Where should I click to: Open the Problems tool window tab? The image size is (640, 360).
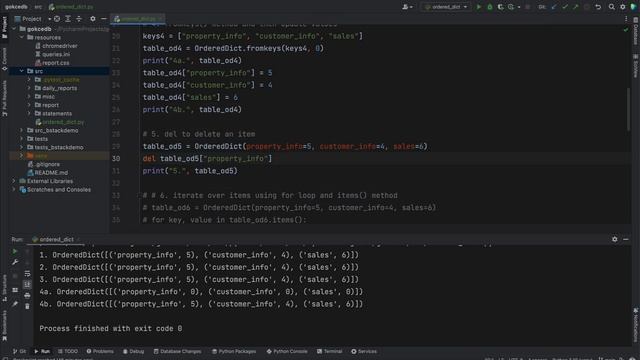tap(100, 351)
